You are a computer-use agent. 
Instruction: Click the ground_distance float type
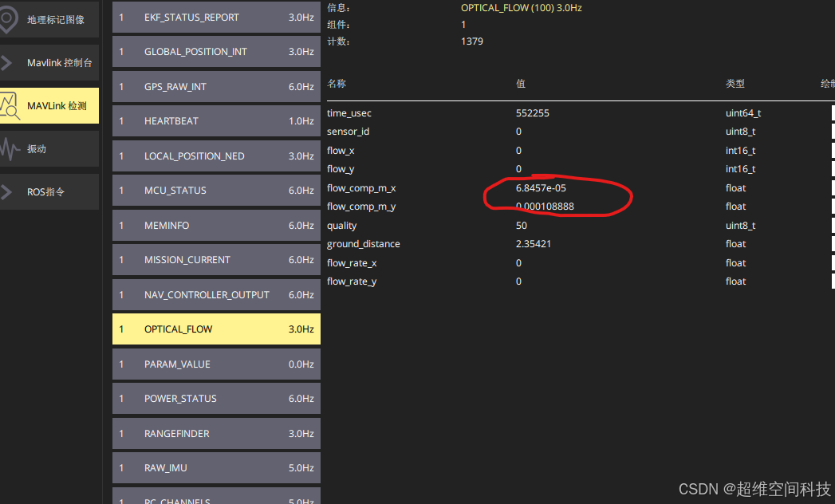pyautogui.click(x=735, y=243)
